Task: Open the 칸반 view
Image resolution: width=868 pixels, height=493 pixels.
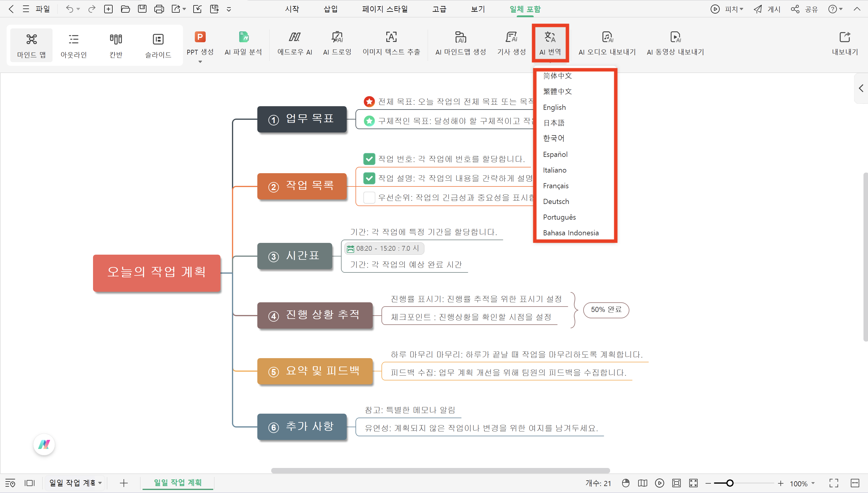Action: pyautogui.click(x=116, y=45)
